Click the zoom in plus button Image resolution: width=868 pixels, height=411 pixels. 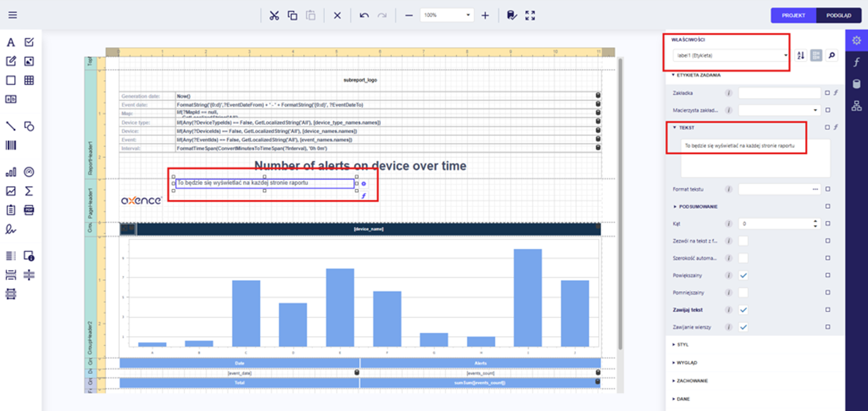point(485,15)
